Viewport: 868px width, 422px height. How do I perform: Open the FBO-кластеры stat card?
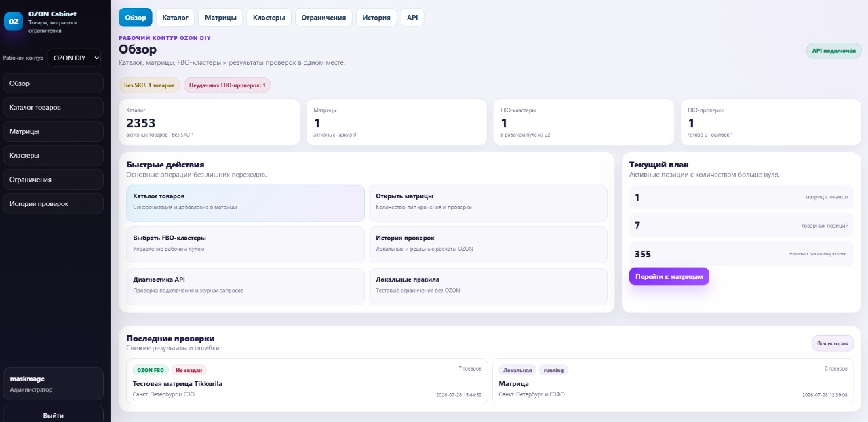[x=584, y=122]
